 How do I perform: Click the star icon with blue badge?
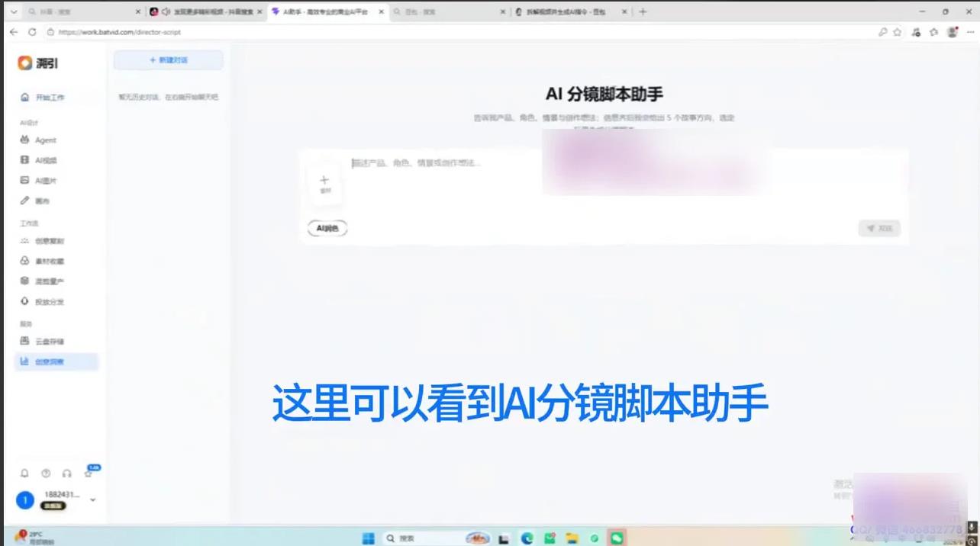(89, 474)
